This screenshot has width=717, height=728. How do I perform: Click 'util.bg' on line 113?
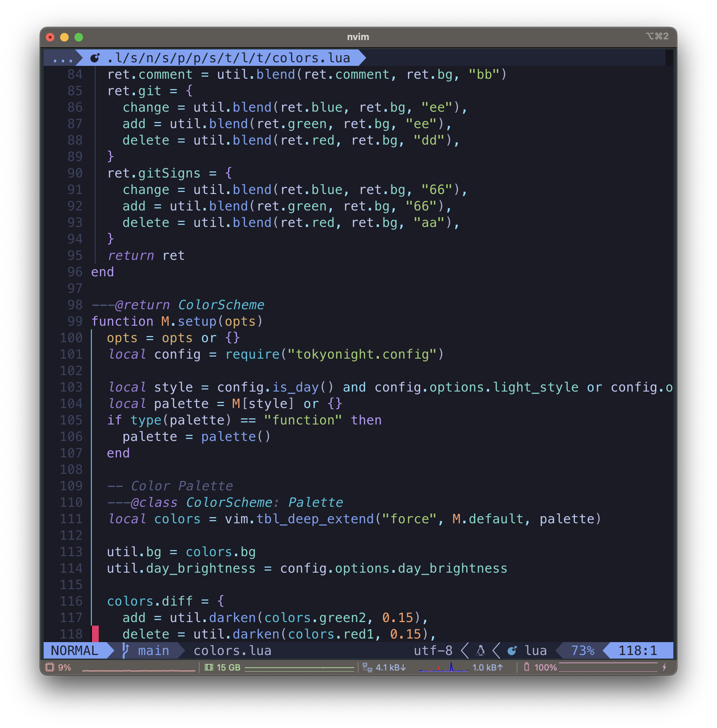pyautogui.click(x=134, y=552)
